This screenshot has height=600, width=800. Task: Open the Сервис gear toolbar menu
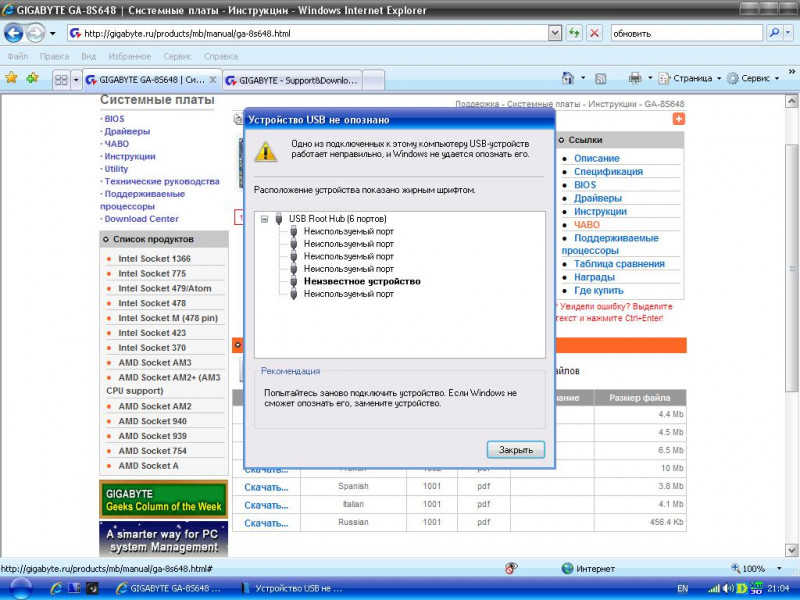[x=753, y=78]
